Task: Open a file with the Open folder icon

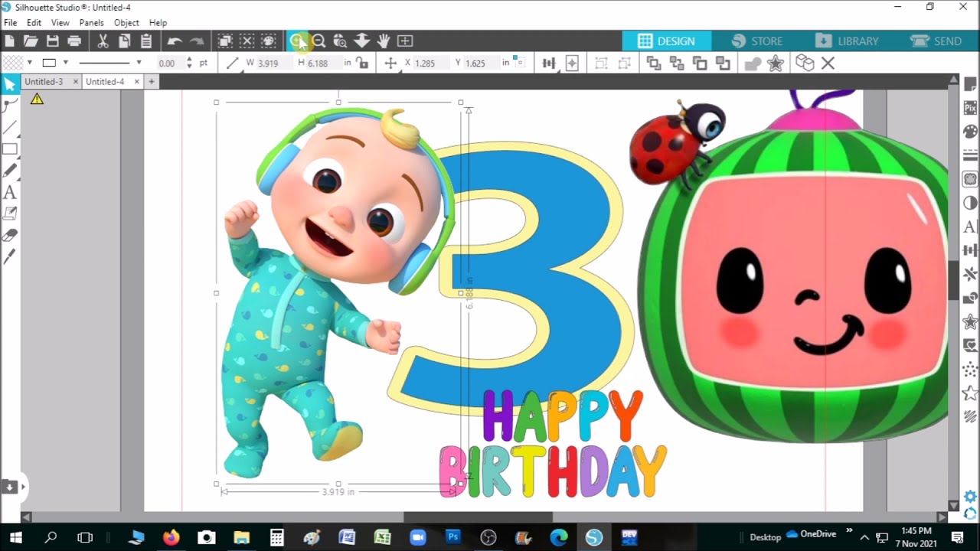Action: 31,41
